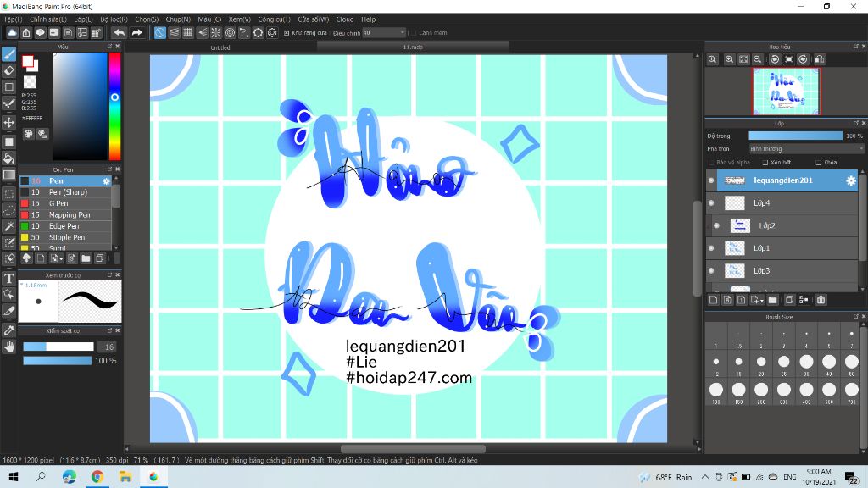This screenshot has height=488, width=868.
Task: Create a new folder in layer panel
Action: click(x=773, y=300)
